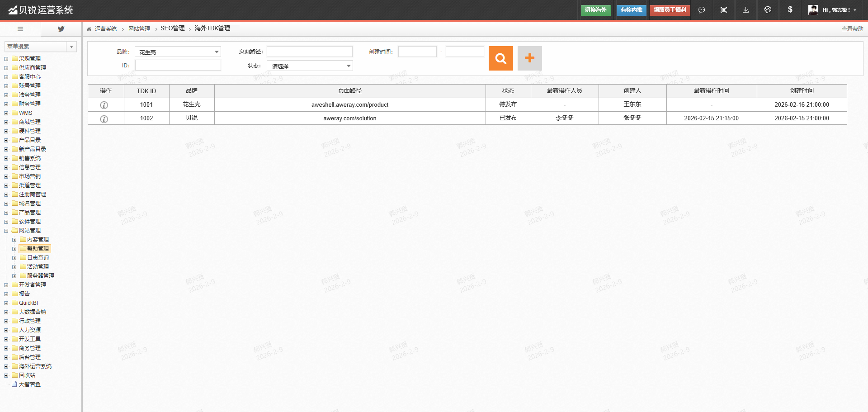
Task: Click the orange search magnifier button
Action: pyautogui.click(x=500, y=58)
